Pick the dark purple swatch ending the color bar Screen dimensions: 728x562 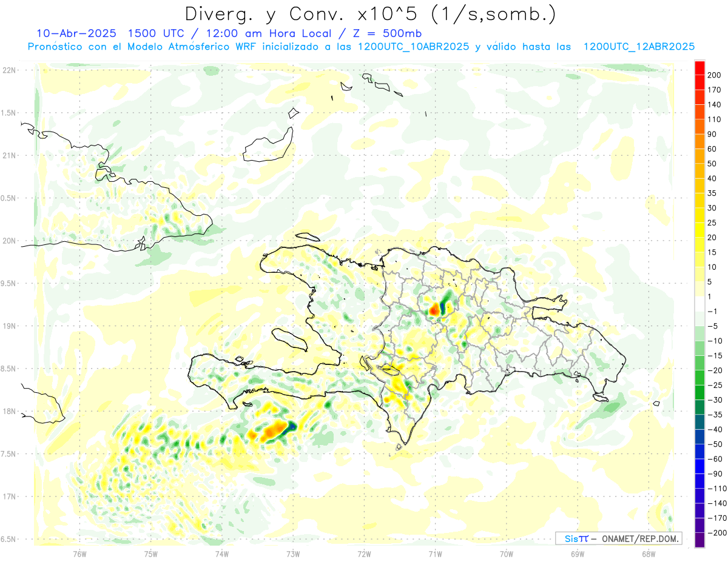tap(699, 540)
